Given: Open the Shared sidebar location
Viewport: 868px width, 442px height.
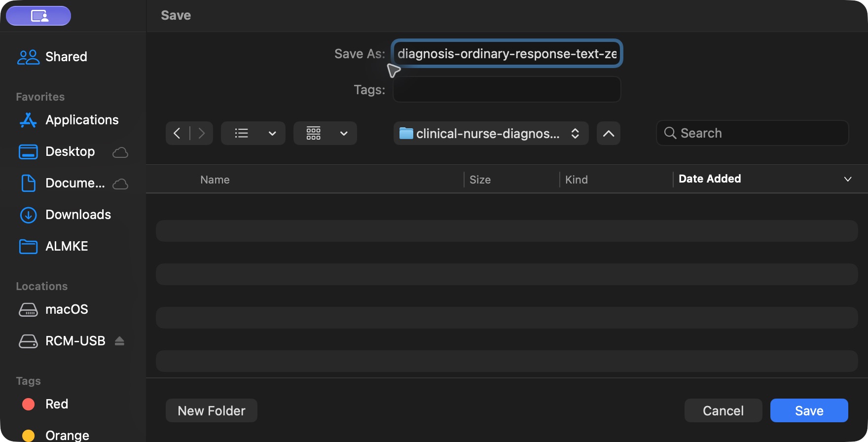Looking at the screenshot, I should (x=52, y=57).
